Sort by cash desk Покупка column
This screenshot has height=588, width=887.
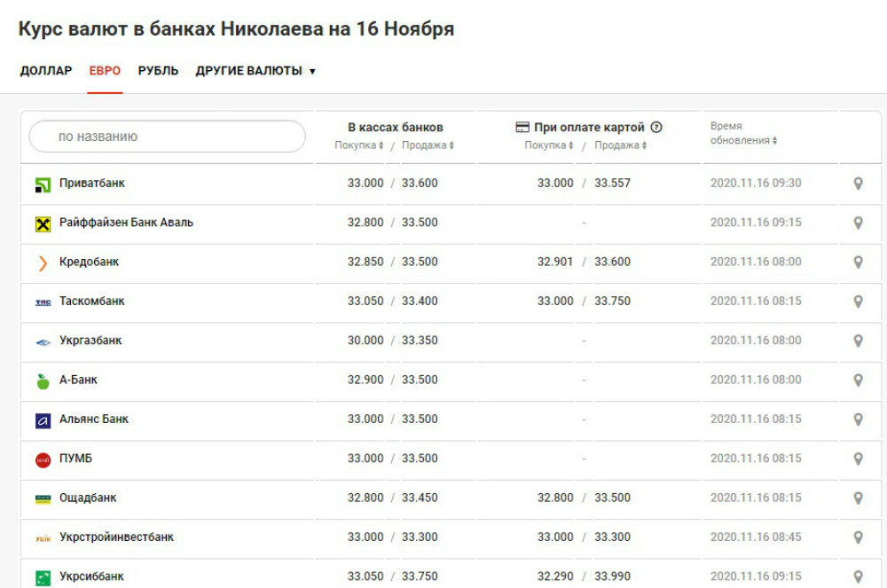(x=358, y=145)
